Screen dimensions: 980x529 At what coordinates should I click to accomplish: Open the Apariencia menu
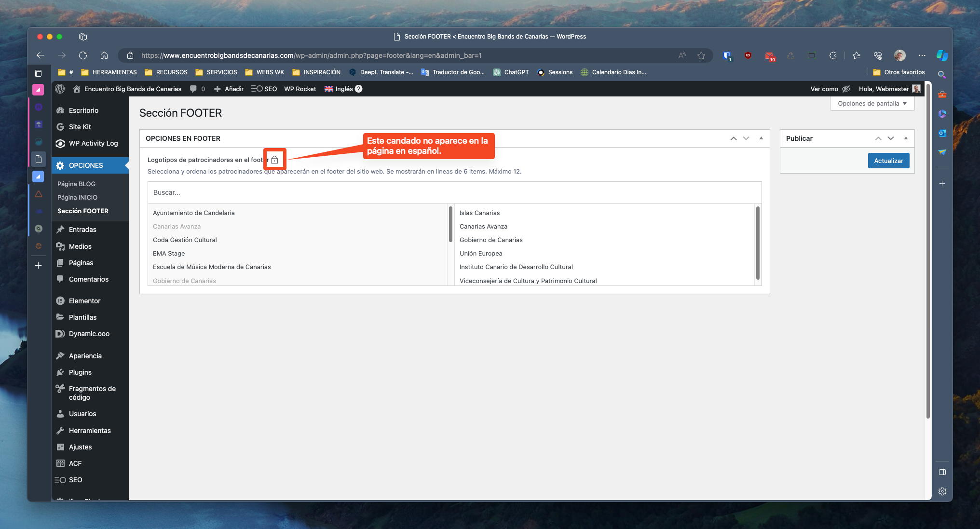[85, 356]
